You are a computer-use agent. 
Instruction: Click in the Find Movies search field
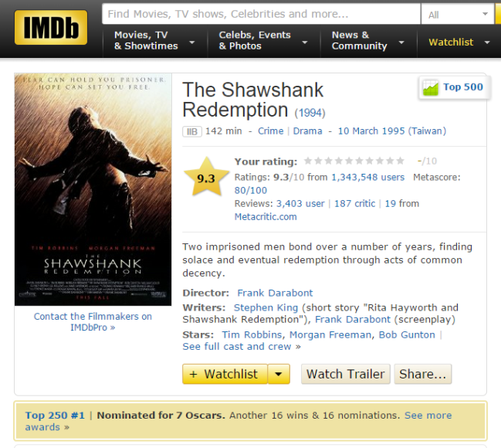pyautogui.click(x=261, y=14)
